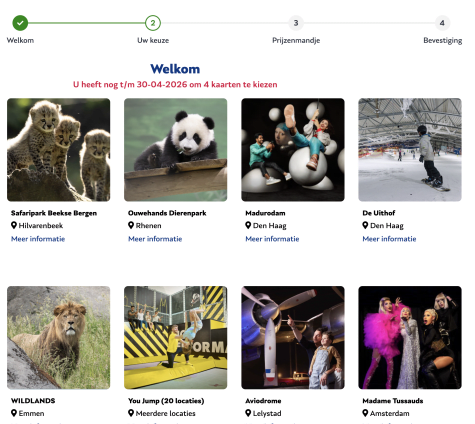Viewport: 475px width, 424px height.
Task: Choose the Madame Tussauds photo
Action: tap(410, 337)
